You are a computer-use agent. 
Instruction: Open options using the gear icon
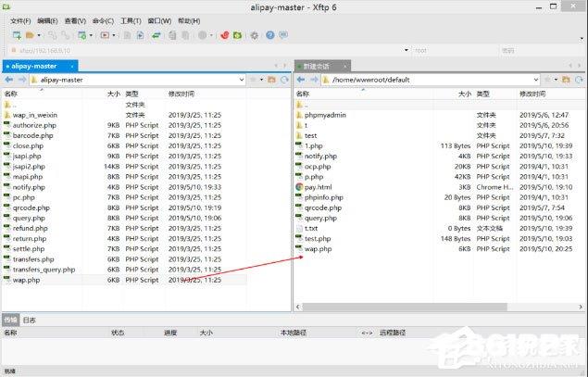click(255, 35)
